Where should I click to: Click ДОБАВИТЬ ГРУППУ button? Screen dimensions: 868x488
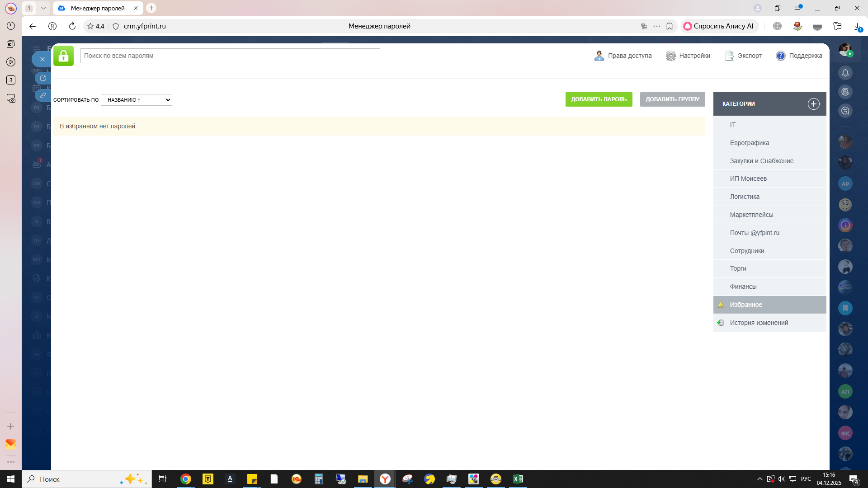[672, 99]
